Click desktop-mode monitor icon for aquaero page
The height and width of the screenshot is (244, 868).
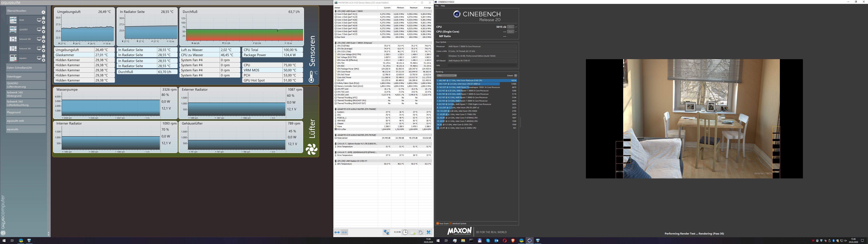click(x=39, y=58)
